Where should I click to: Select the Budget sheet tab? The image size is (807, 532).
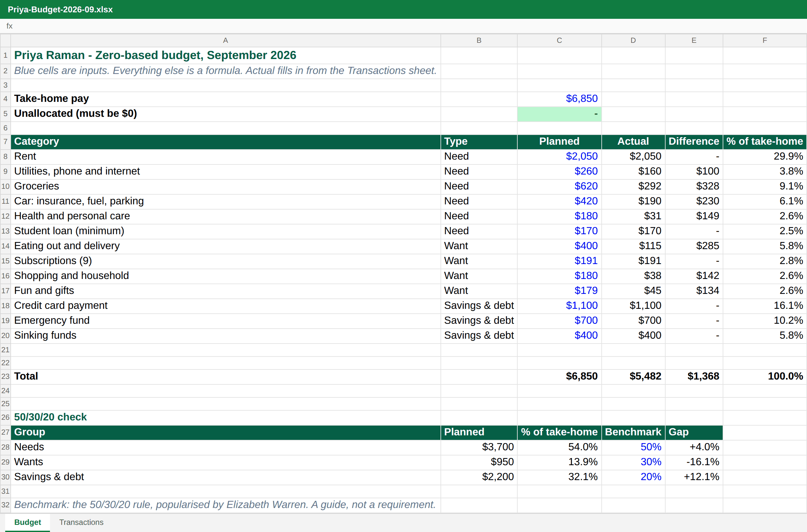[28, 522]
